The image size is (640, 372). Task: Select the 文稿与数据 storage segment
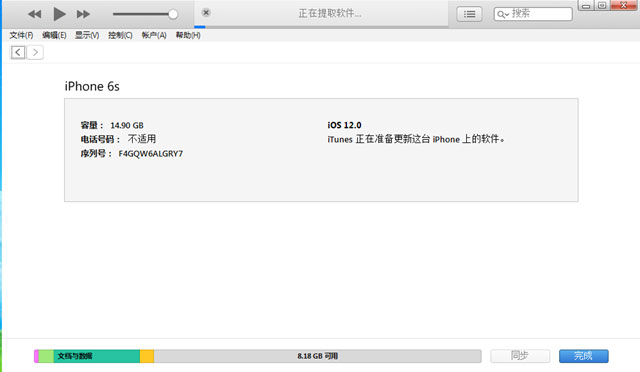[x=97, y=356]
